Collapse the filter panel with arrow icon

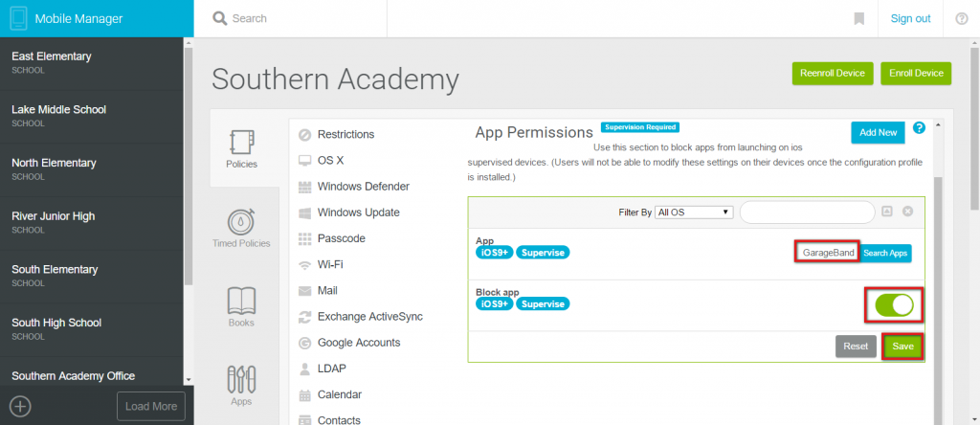(x=887, y=212)
